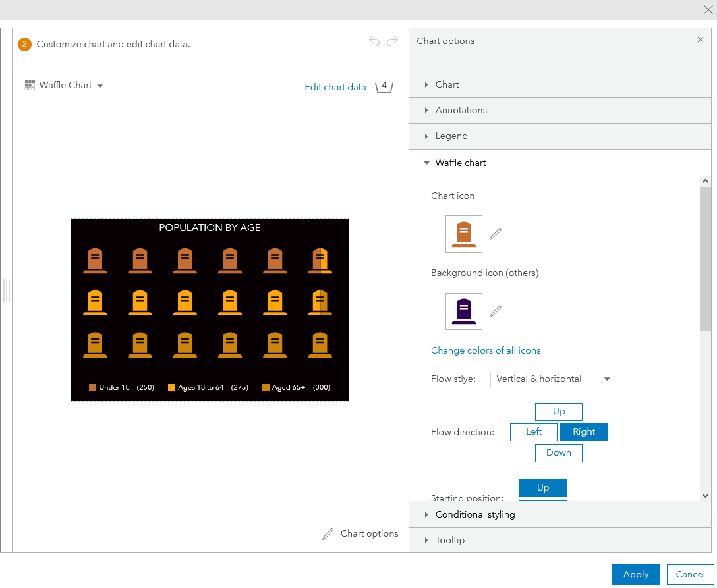Expand the Annotations section
The image size is (717, 588).
[560, 110]
